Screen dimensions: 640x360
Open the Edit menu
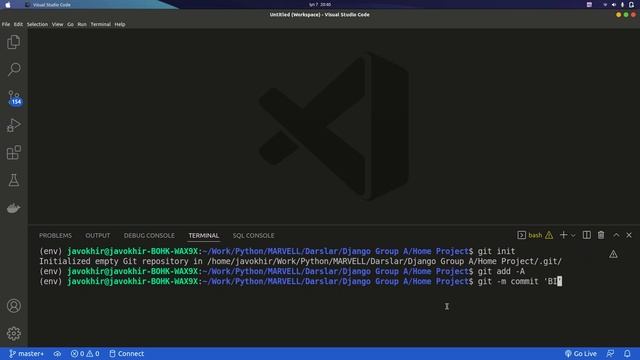pyautogui.click(x=18, y=24)
